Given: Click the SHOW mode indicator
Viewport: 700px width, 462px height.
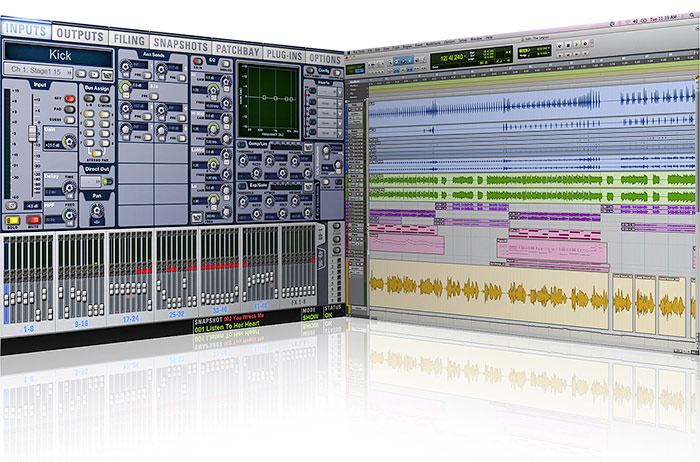Looking at the screenshot, I should coord(310,317).
